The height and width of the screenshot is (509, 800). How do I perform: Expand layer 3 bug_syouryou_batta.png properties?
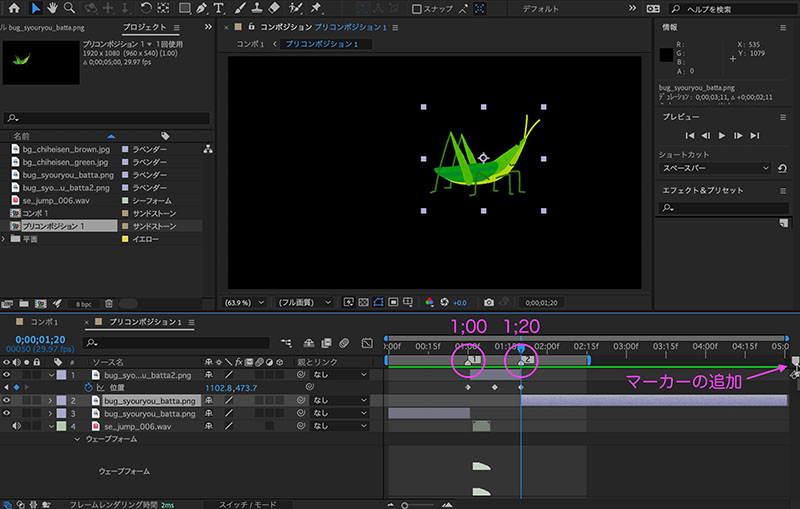[x=50, y=414]
